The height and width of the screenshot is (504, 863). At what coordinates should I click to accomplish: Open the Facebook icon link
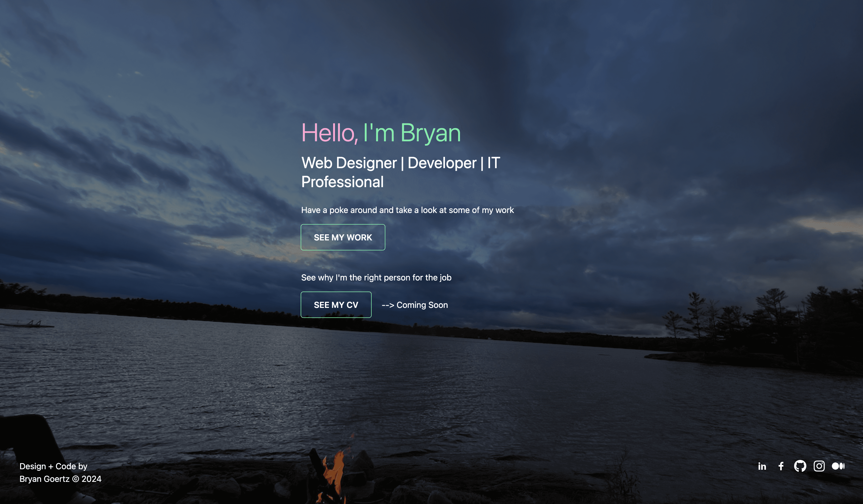coord(781,466)
